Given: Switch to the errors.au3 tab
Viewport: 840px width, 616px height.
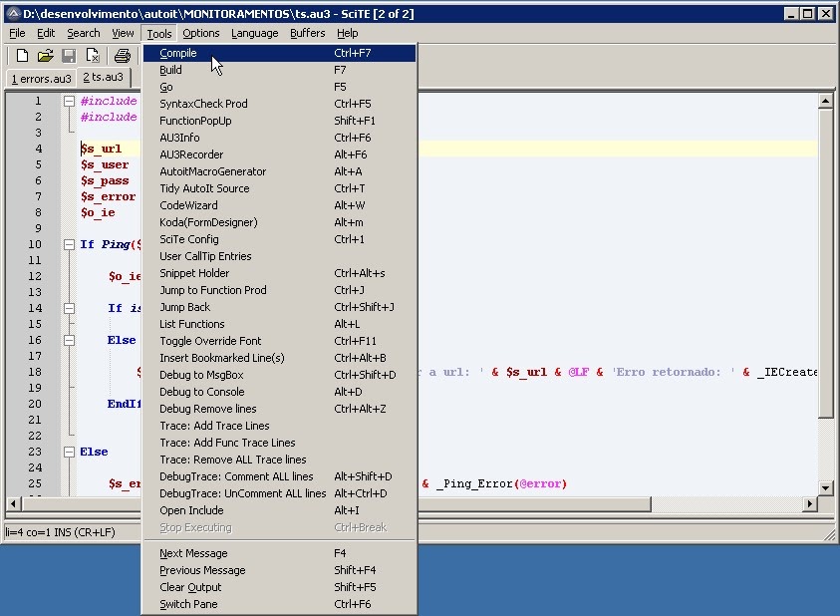Looking at the screenshot, I should [x=41, y=79].
